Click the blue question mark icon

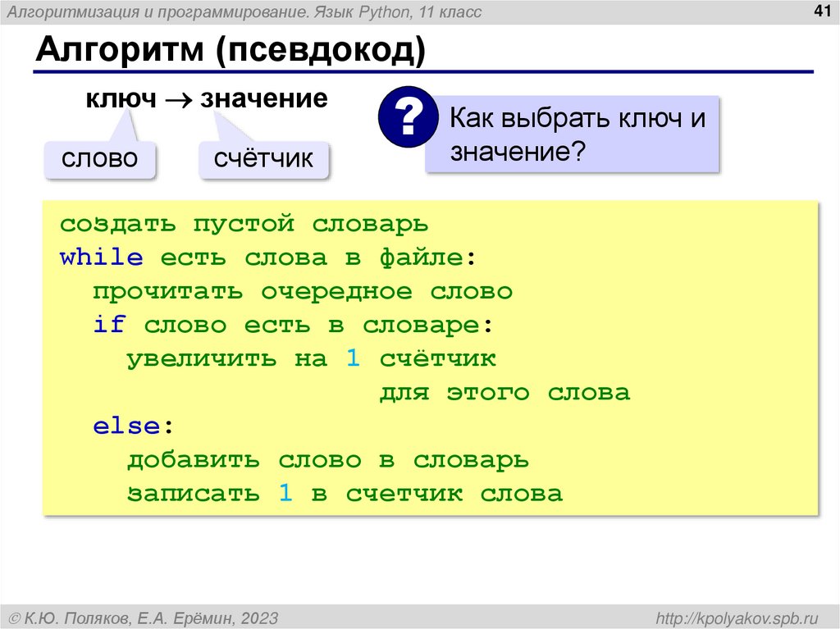point(409,116)
